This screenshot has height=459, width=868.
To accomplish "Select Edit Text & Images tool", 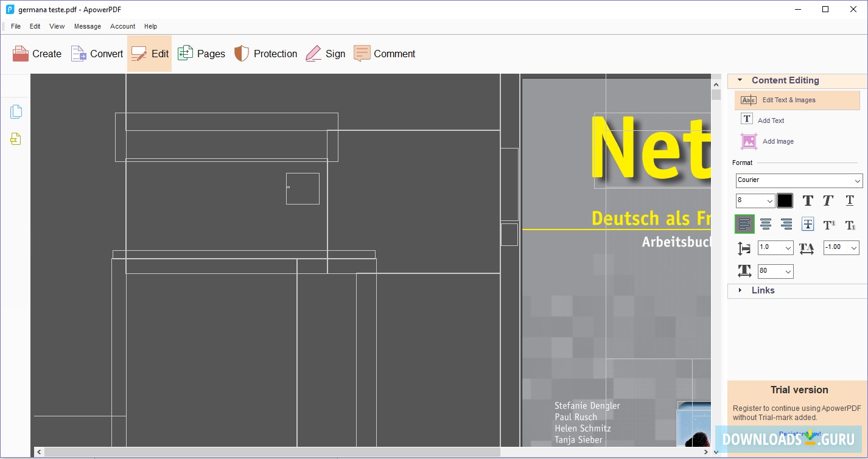I will 797,100.
